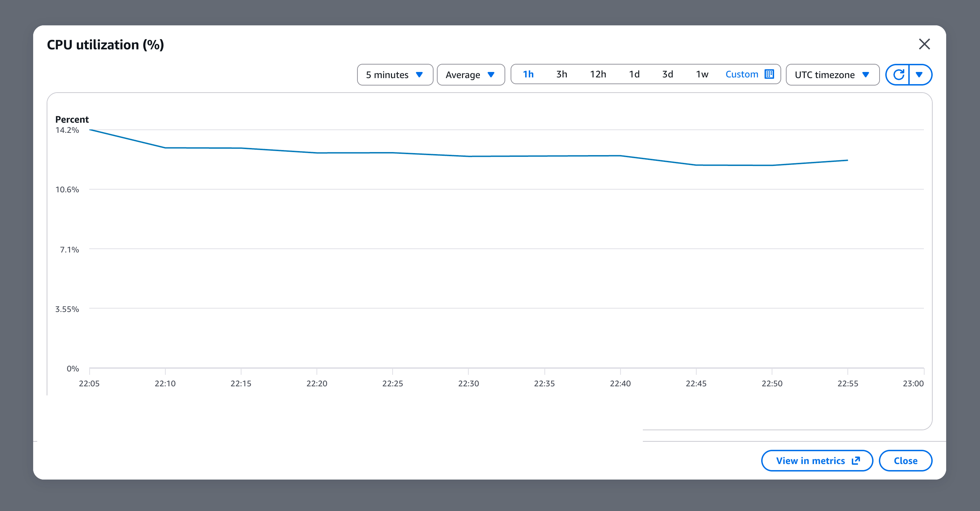Click the 22:50 time axis label
This screenshot has width=980, height=511.
(x=772, y=383)
